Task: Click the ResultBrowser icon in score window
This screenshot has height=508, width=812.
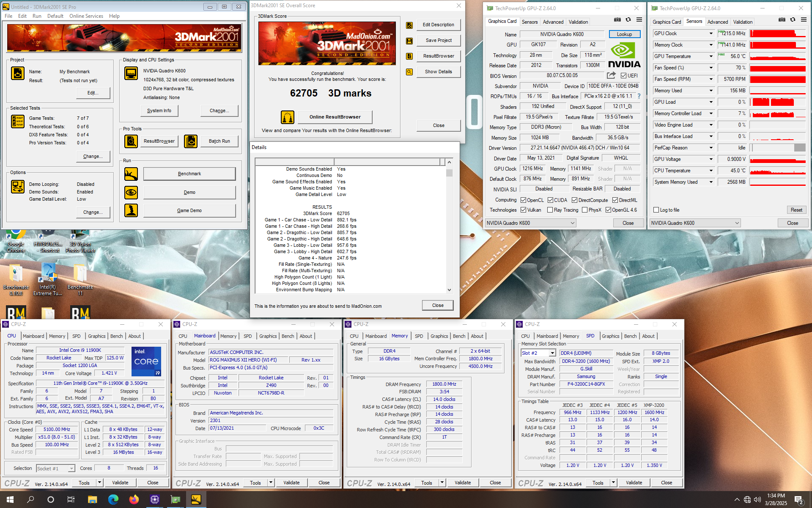Action: 409,56
